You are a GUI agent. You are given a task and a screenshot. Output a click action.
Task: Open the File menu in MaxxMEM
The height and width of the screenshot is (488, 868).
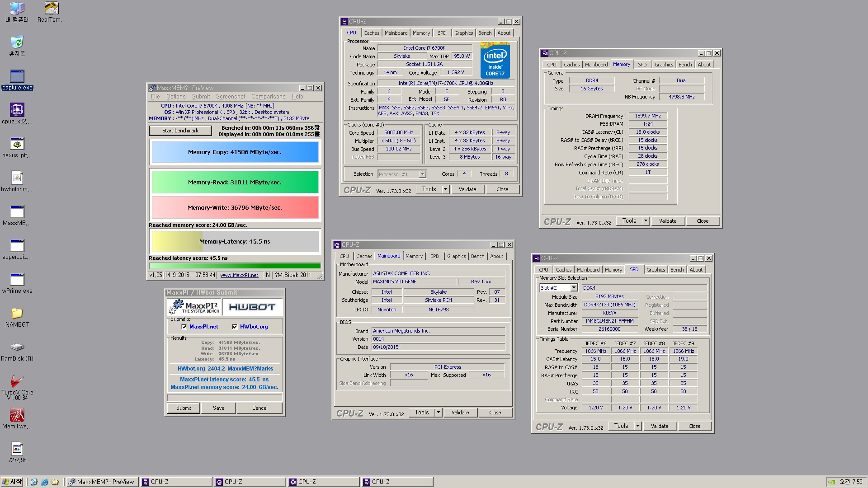[x=156, y=97]
